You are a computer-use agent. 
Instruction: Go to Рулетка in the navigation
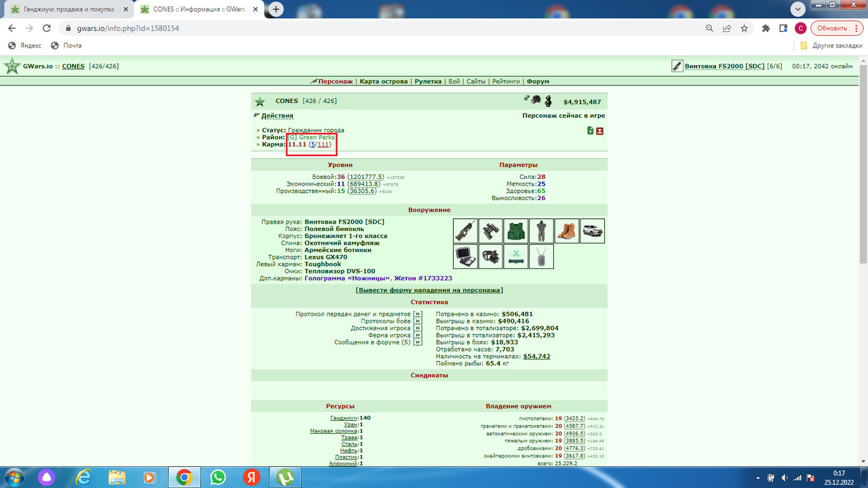click(x=428, y=81)
